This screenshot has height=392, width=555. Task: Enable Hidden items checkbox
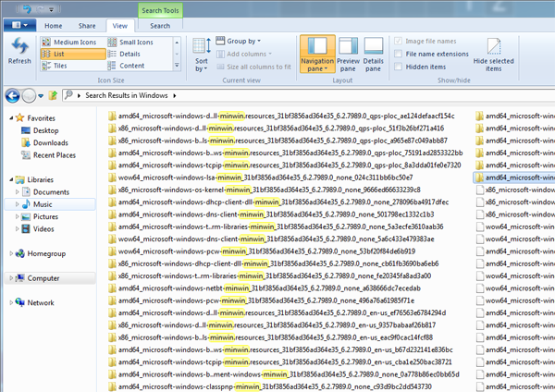(x=398, y=67)
